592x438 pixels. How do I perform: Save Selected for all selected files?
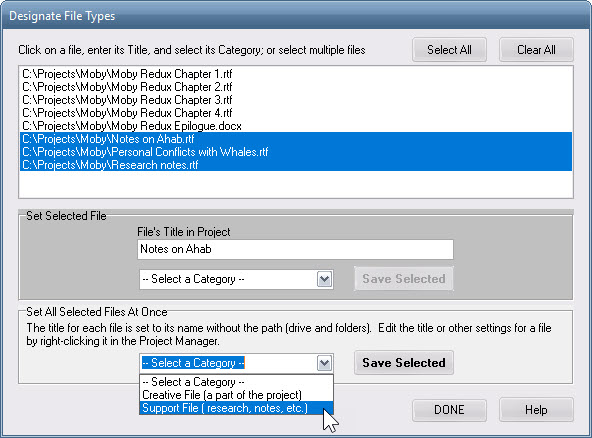(x=404, y=362)
